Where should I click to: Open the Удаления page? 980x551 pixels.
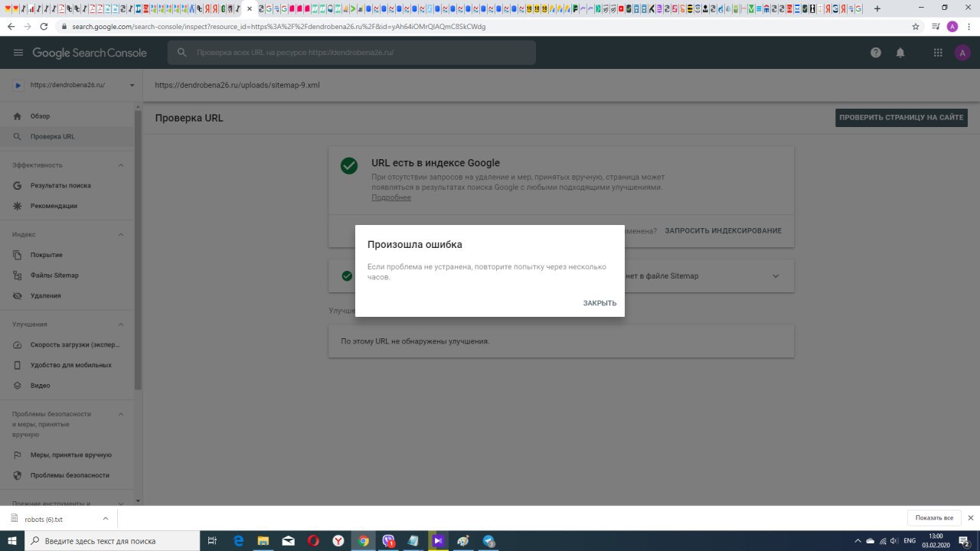coord(67,296)
